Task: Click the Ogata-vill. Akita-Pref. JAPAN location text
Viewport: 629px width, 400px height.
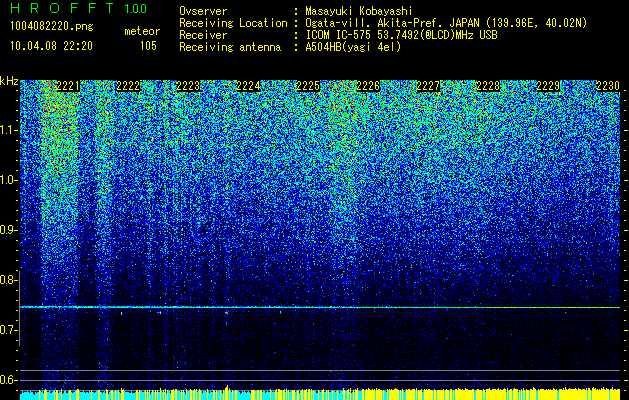Action: point(446,23)
